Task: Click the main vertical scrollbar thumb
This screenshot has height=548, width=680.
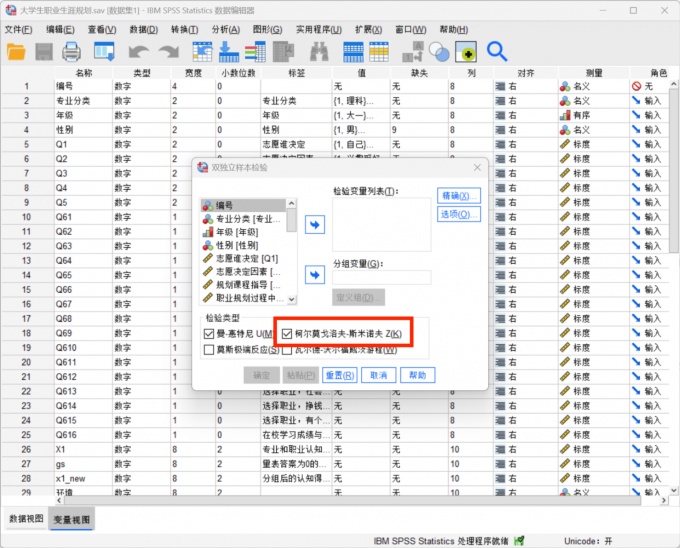Action: click(673, 170)
